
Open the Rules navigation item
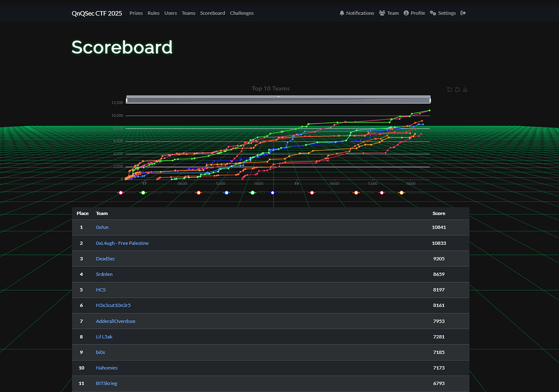pyautogui.click(x=153, y=13)
